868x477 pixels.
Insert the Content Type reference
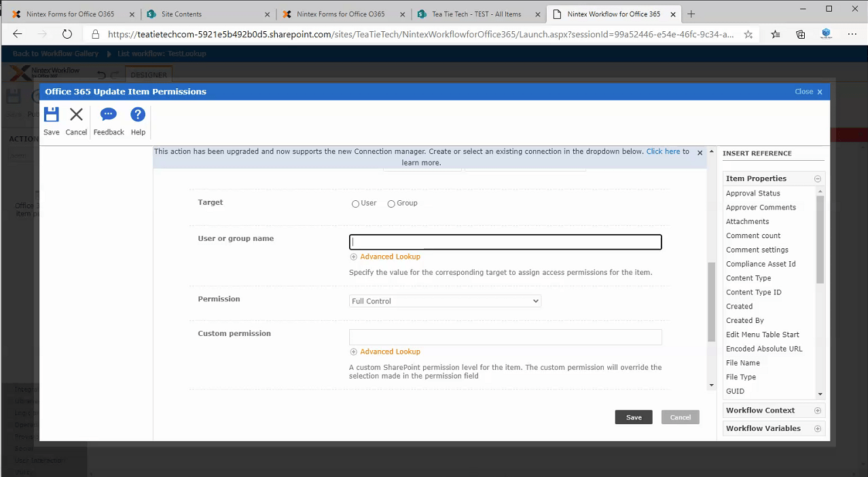(748, 278)
